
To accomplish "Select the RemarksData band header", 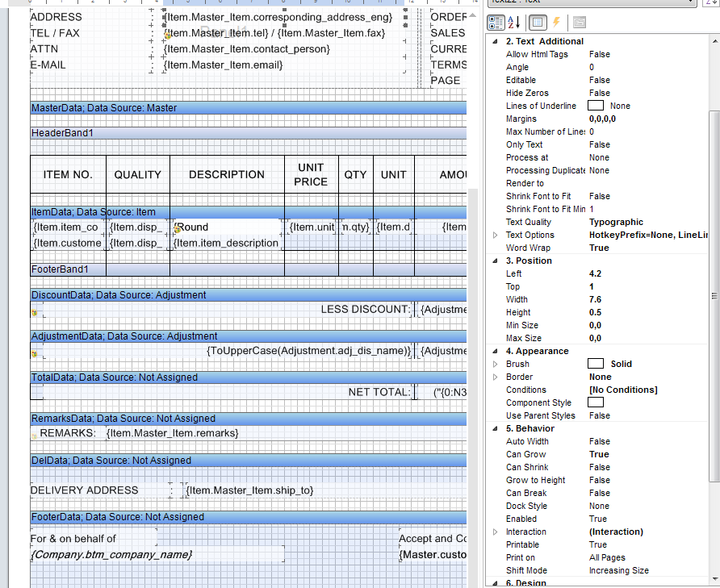I will tap(249, 419).
